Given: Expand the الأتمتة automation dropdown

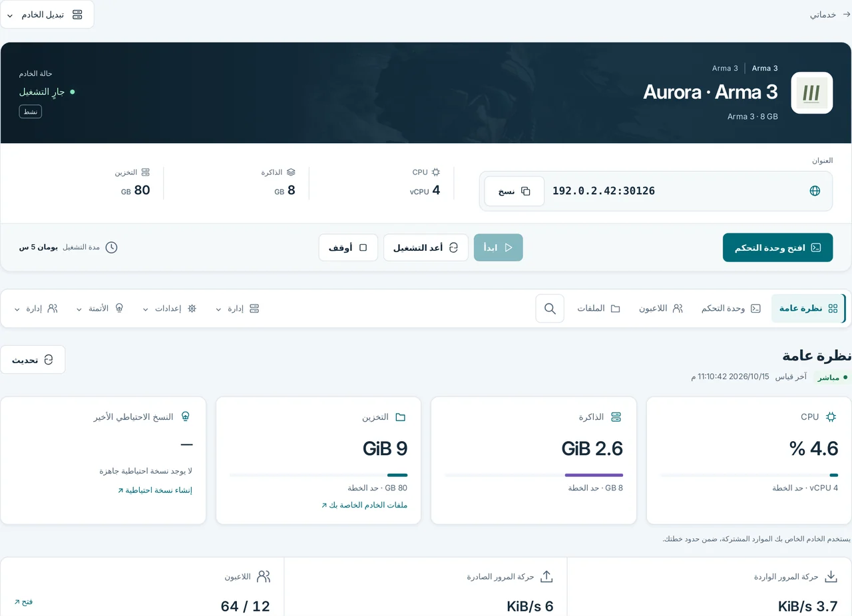Looking at the screenshot, I should click(101, 309).
